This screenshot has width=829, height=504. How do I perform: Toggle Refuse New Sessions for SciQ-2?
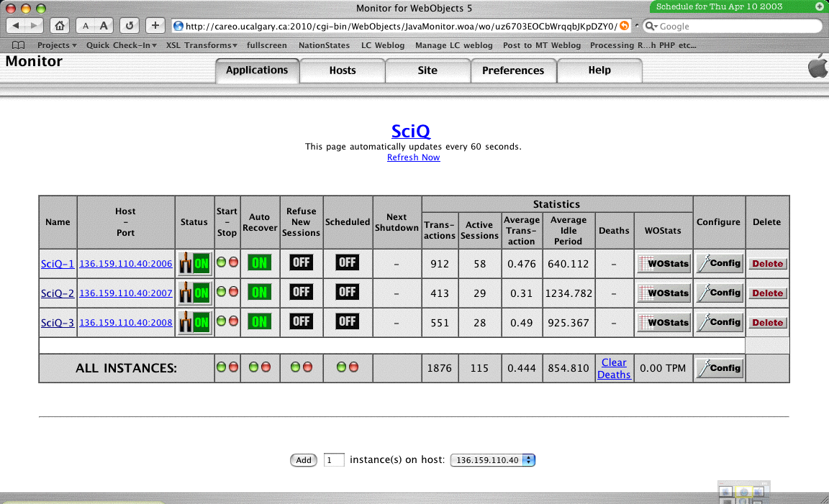pos(301,293)
